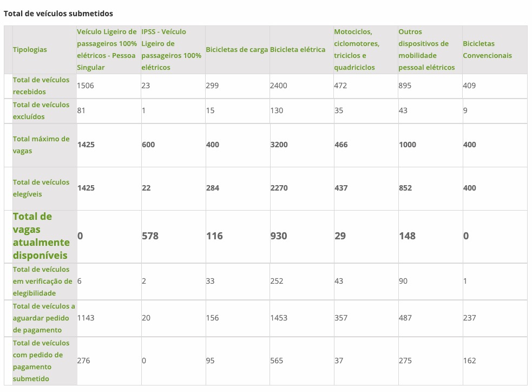Select 'Total de veículos com pedido' row label

[41, 361]
